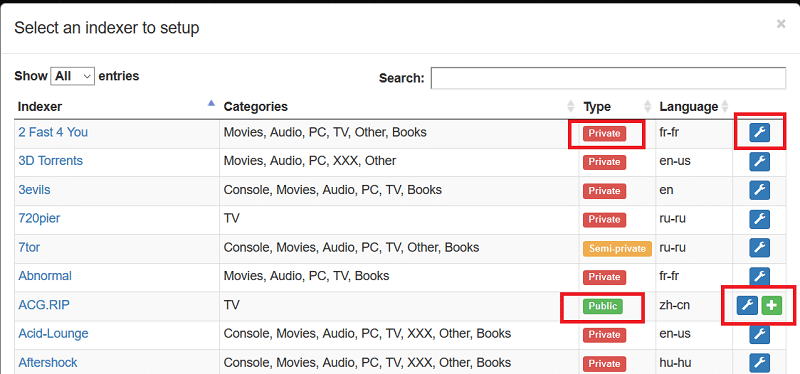Viewport: 800px width, 374px height.
Task: Click wrench icon for Acid-Lounge
Action: point(759,335)
